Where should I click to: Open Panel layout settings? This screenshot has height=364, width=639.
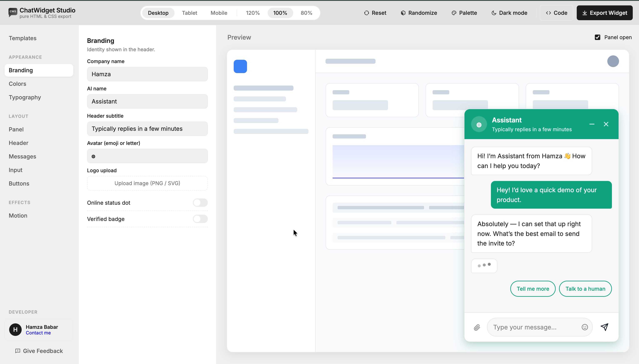click(x=39, y=130)
